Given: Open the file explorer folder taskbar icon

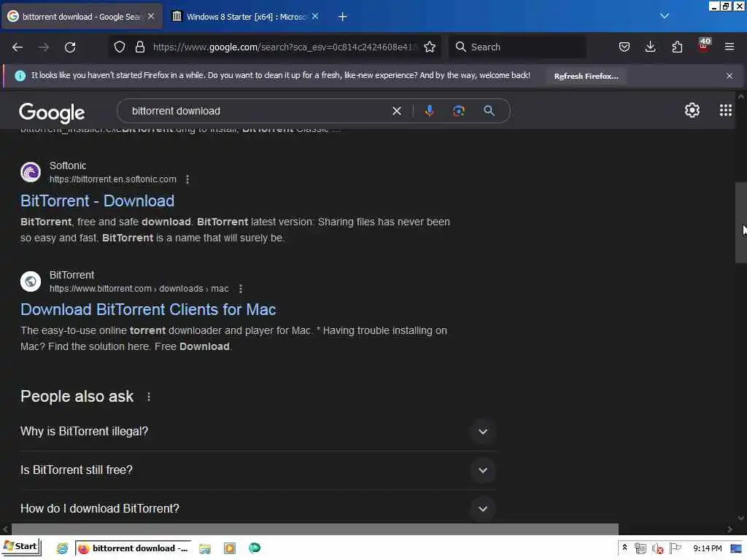Looking at the screenshot, I should click(x=205, y=548).
